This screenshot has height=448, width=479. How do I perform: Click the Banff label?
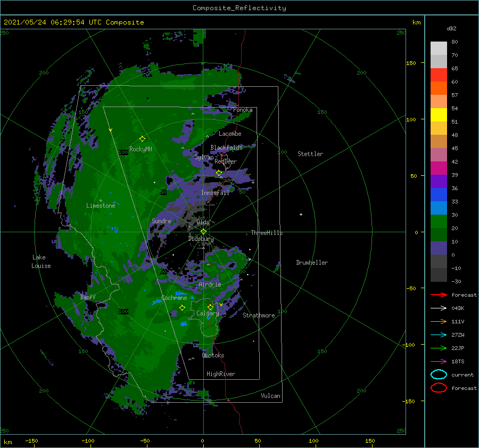(x=88, y=297)
